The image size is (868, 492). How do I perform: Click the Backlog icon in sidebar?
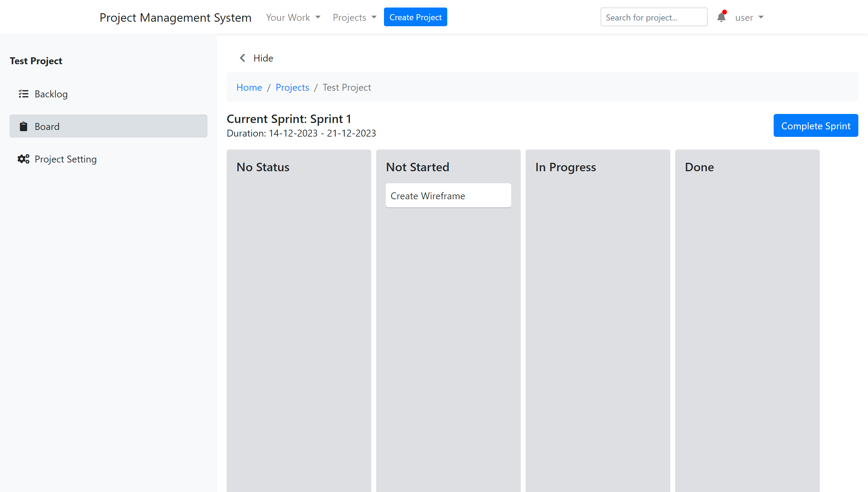pos(23,94)
